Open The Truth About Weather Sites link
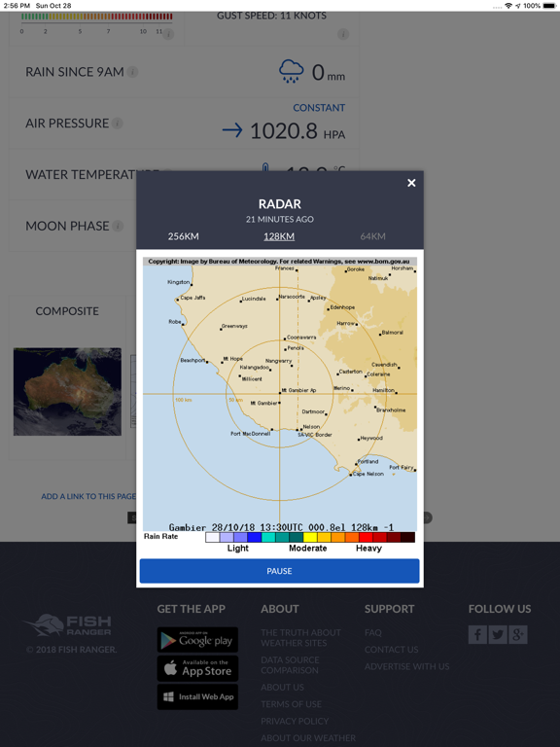560x747 pixels. pyautogui.click(x=301, y=637)
